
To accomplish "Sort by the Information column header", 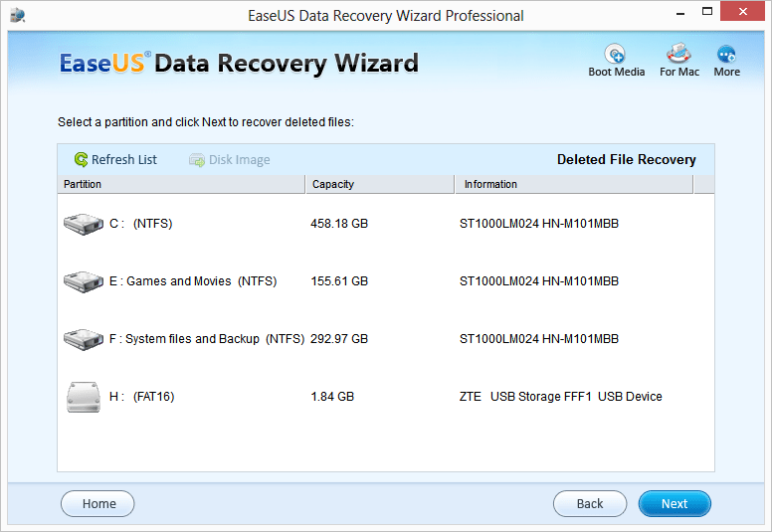I will [574, 184].
